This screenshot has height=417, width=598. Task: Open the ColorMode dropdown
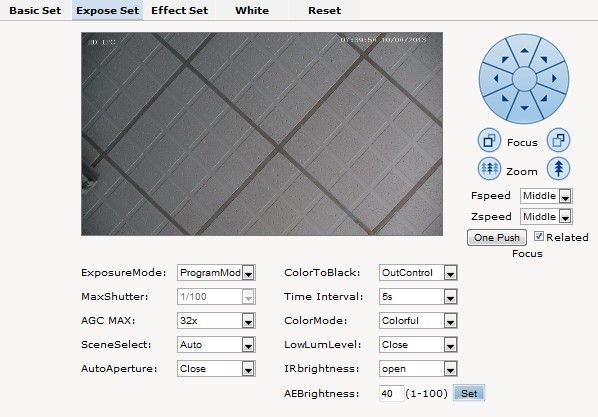[418, 321]
